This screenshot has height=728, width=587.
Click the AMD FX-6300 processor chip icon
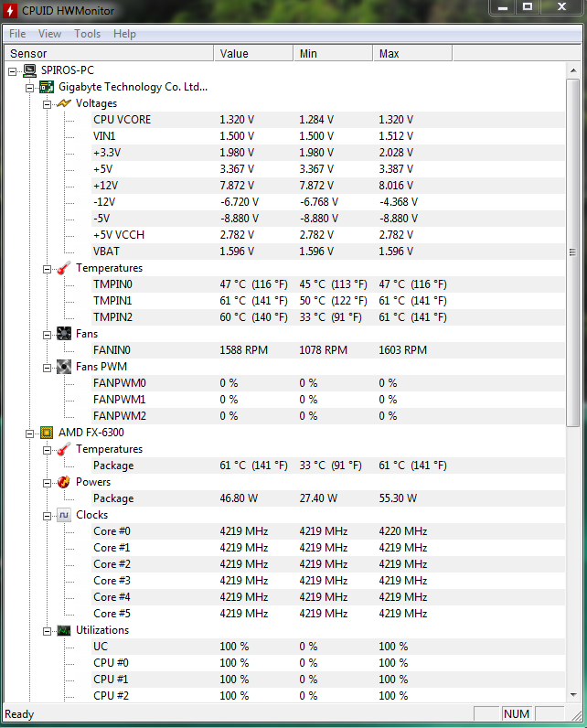tap(47, 433)
